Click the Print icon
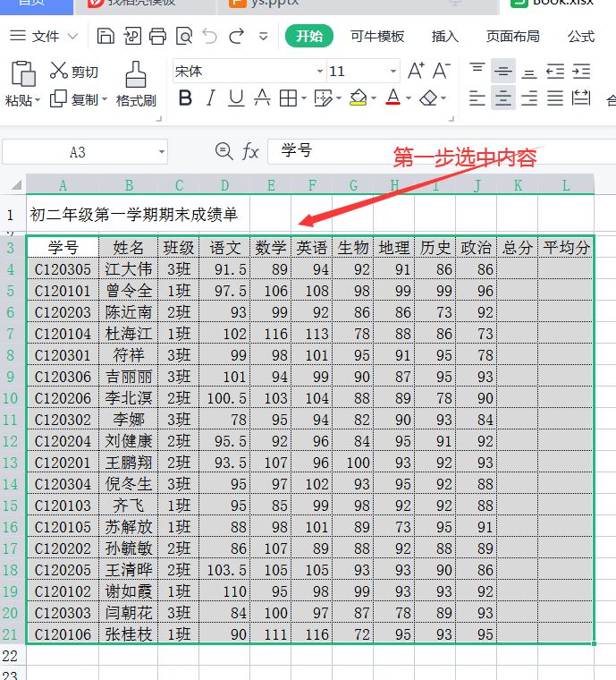Screen dimensions: 616x680 click(157, 36)
